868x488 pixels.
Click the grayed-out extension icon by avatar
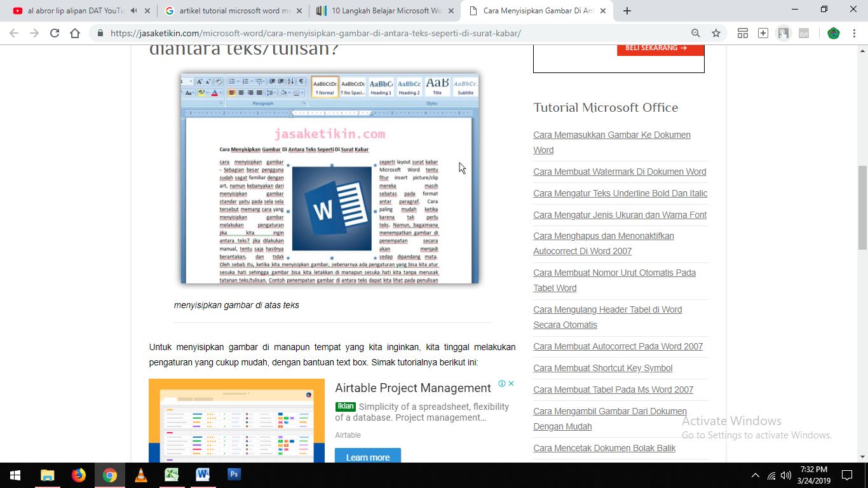click(804, 33)
